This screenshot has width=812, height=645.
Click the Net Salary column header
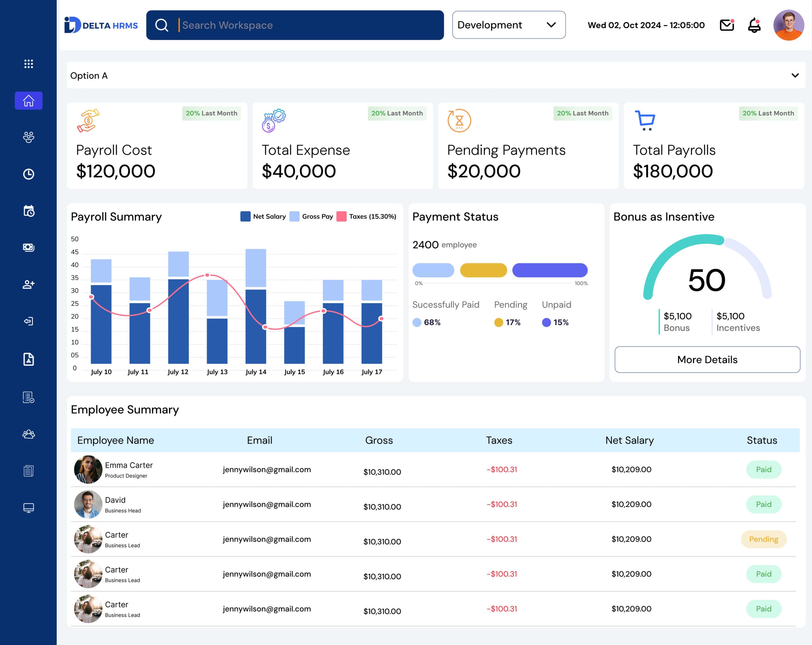pyautogui.click(x=630, y=440)
